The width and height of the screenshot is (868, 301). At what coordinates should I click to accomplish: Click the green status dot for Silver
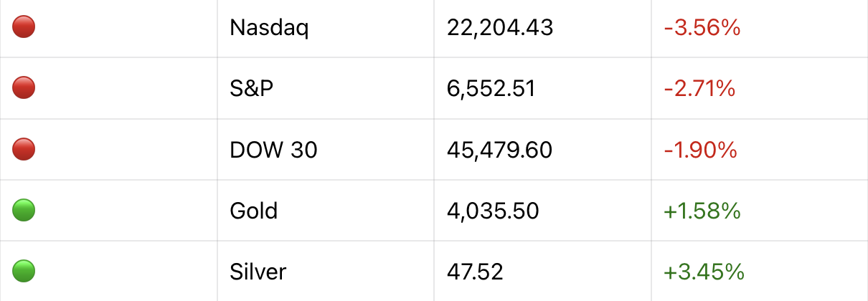point(24,271)
